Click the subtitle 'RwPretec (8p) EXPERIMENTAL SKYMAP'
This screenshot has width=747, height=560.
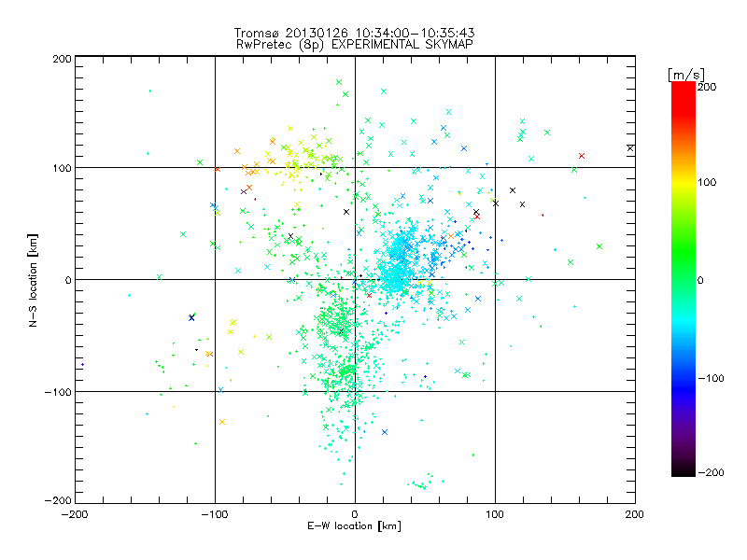[x=355, y=44]
